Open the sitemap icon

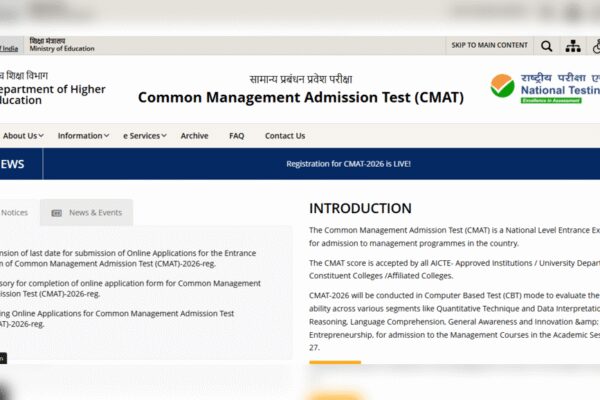(573, 46)
